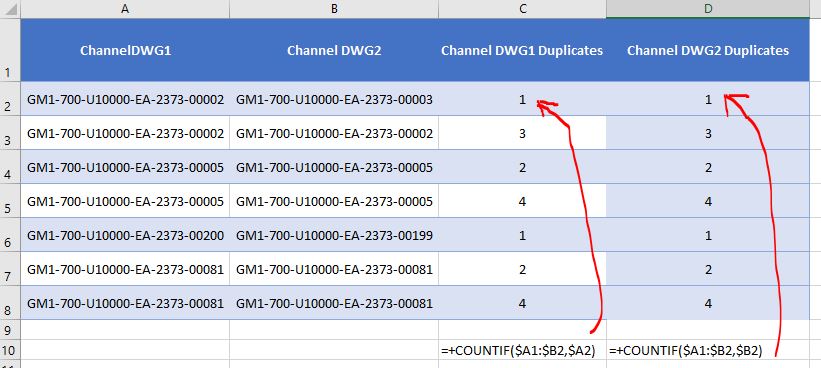Select cell A6 ending in 00200

125,235
